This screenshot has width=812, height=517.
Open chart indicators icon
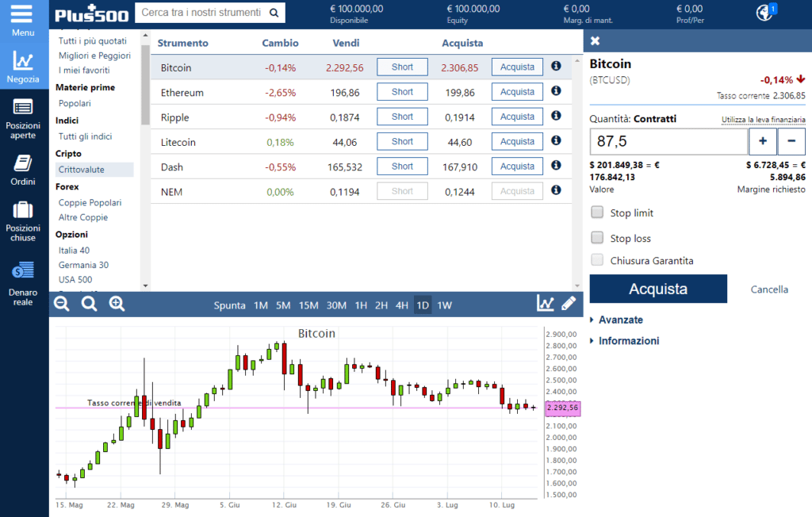546,303
